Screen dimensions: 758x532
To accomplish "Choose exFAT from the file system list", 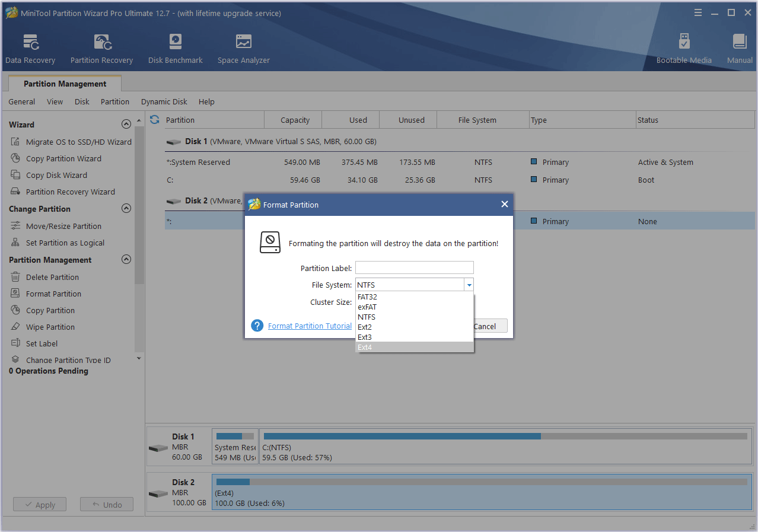I will click(x=415, y=307).
